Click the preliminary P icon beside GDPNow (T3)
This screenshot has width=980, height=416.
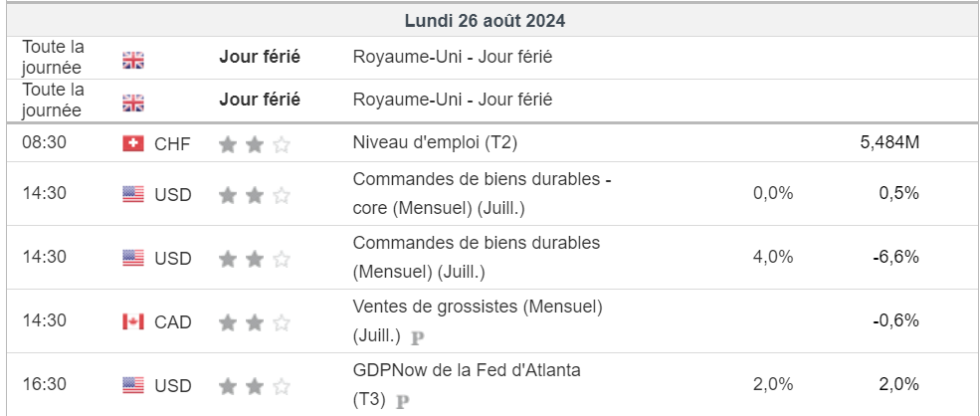tap(403, 401)
